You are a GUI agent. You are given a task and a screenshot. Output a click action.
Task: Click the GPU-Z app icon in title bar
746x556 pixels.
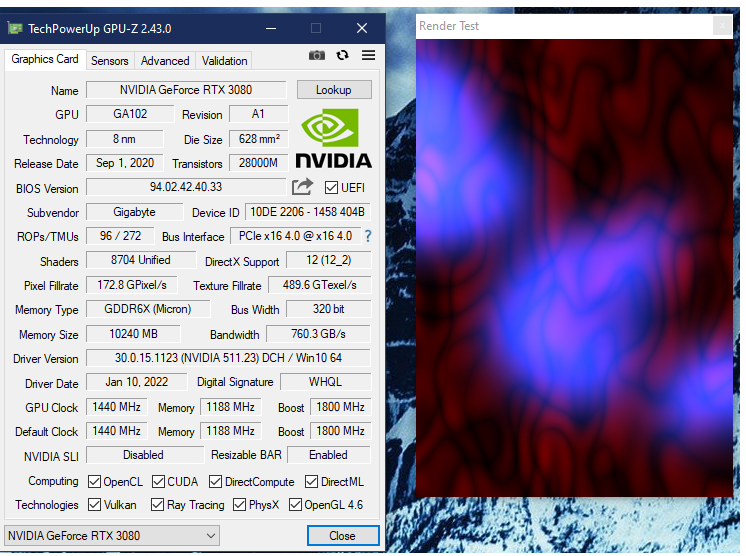[15, 29]
